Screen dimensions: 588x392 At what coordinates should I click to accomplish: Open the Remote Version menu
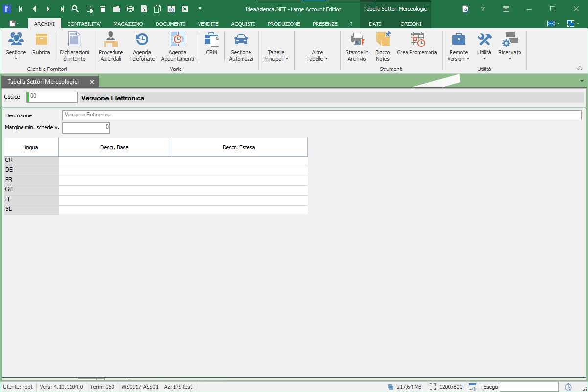(458, 46)
